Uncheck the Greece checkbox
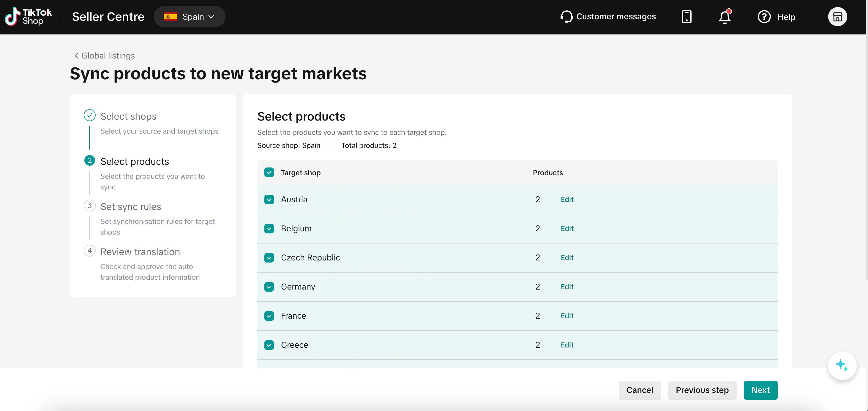Viewport: 868px width, 411px height. tap(269, 345)
